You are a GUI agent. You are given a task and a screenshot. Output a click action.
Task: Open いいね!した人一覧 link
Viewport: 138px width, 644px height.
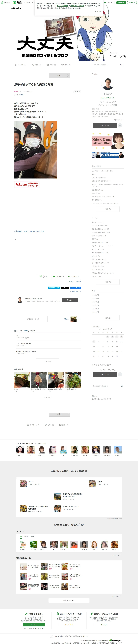(75, 282)
